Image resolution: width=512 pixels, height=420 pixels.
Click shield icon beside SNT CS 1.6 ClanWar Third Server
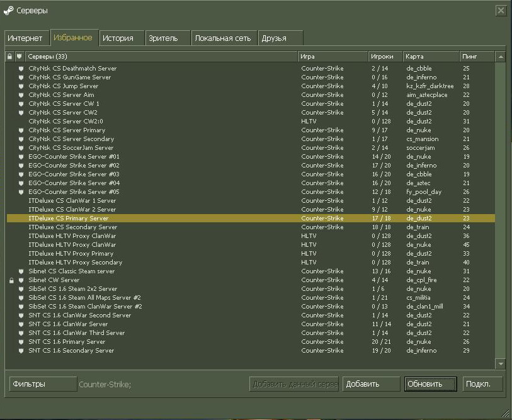tap(21, 333)
